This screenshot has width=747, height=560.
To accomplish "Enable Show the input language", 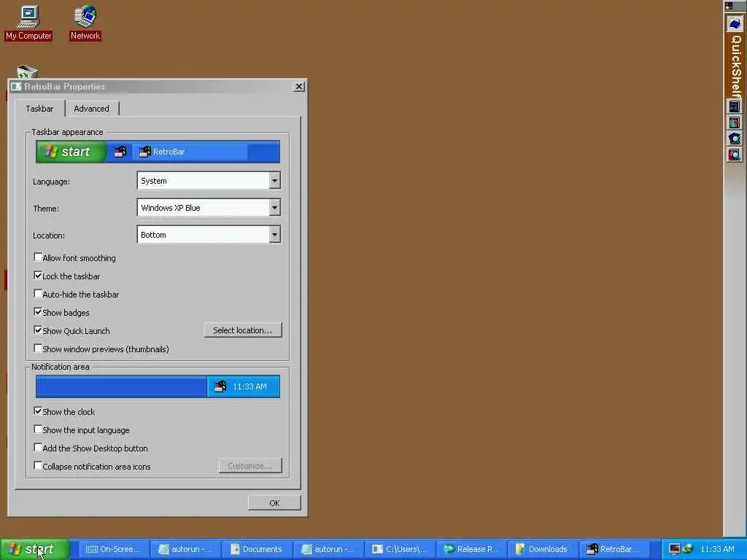I will [38, 429].
